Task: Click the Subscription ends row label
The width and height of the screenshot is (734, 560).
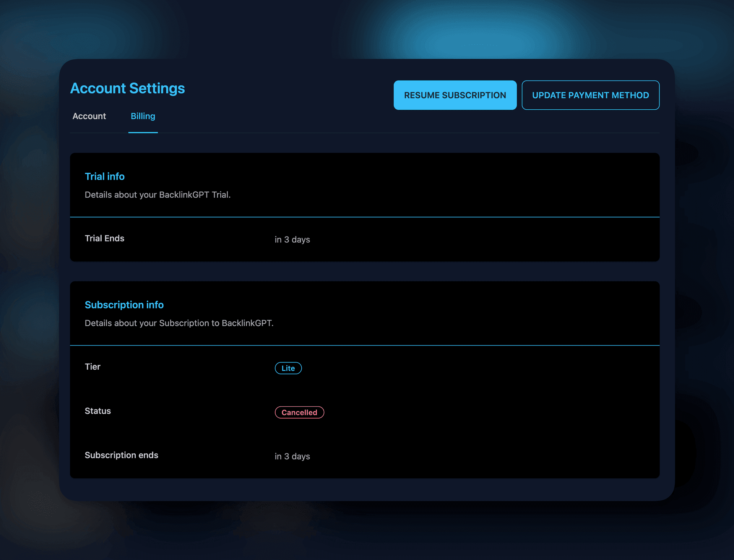Action: pyautogui.click(x=121, y=455)
